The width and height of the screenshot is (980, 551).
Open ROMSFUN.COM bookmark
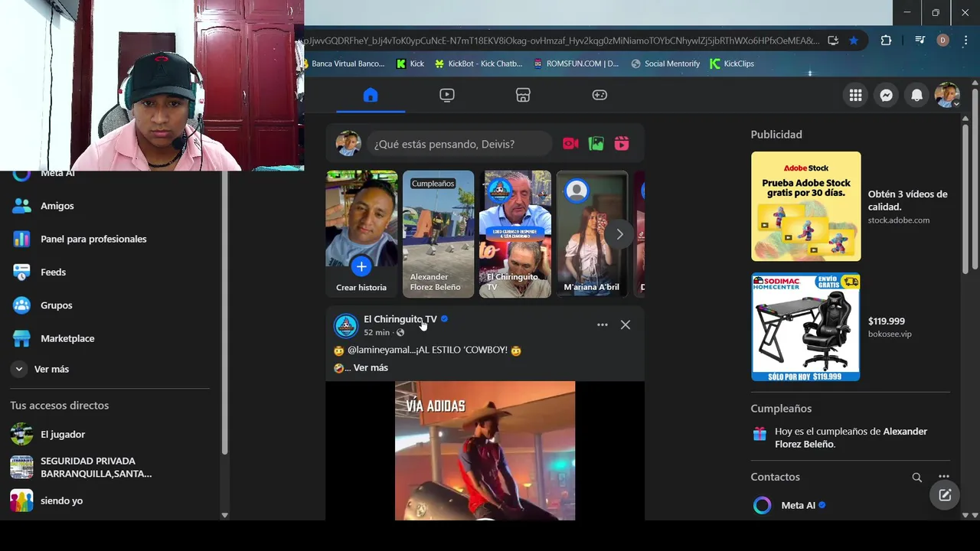click(576, 64)
